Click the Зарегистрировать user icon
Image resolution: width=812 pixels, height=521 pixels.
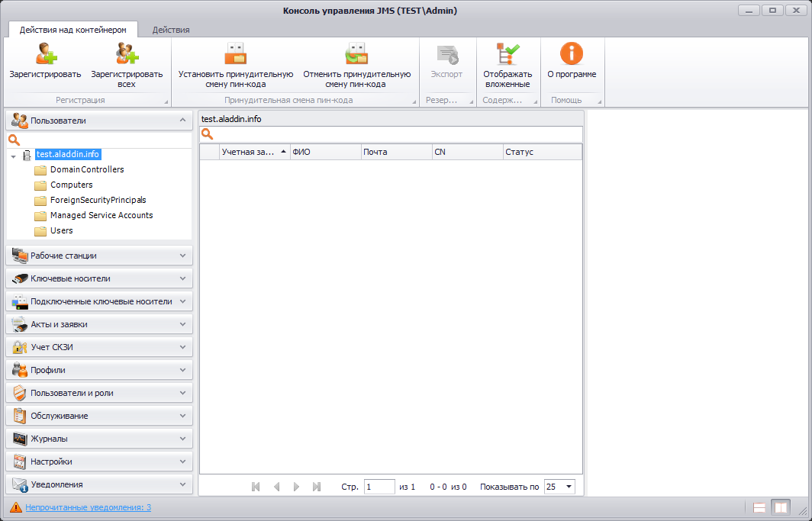(x=46, y=53)
